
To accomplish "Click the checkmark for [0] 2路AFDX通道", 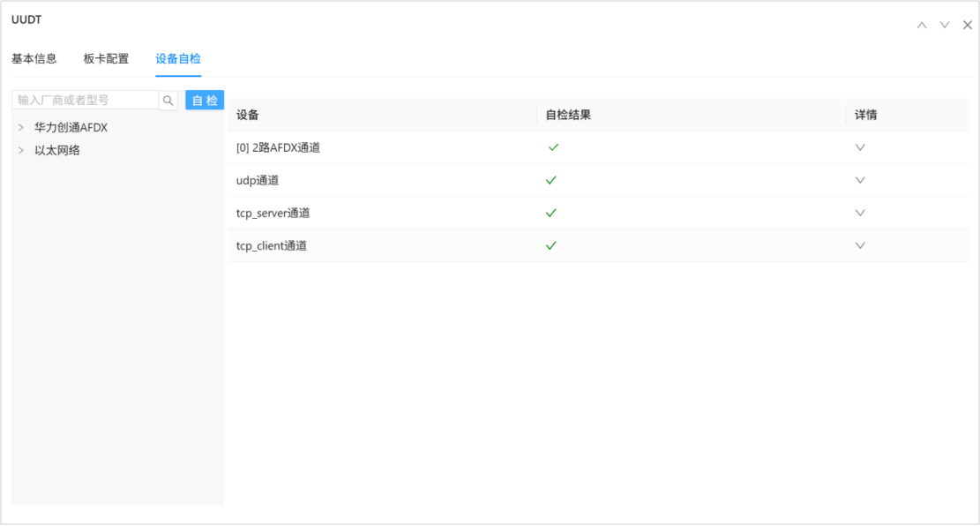I will tap(552, 147).
